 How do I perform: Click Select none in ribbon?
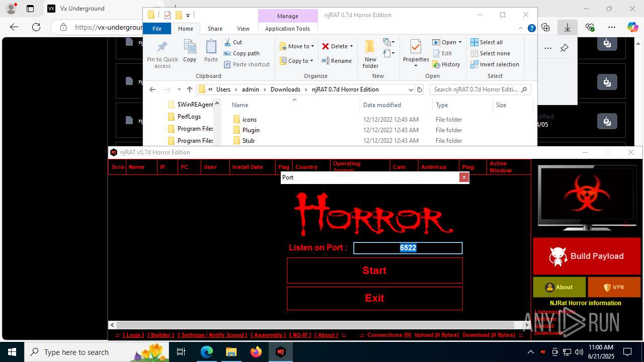(490, 53)
